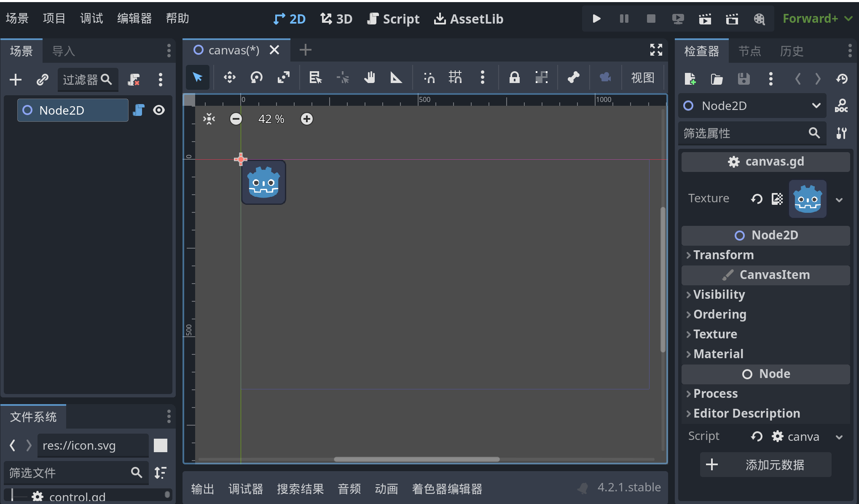The image size is (859, 504).
Task: Select the Rotate mode tool
Action: pos(256,78)
